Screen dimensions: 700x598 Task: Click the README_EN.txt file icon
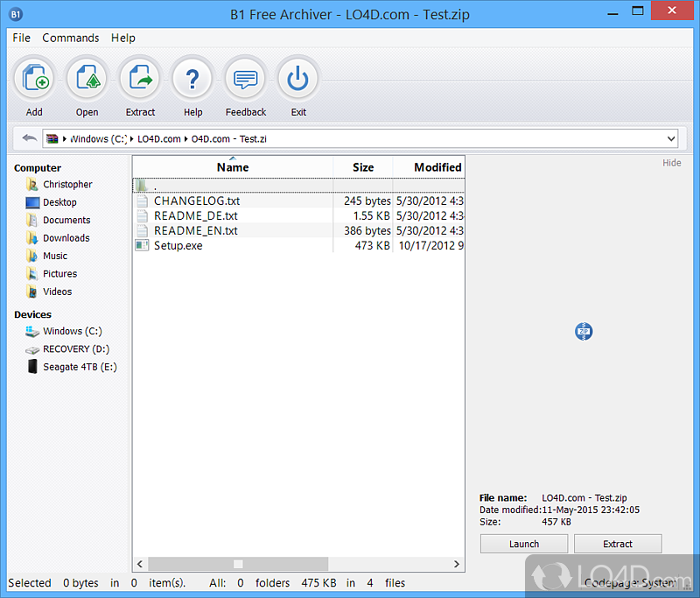coord(142,230)
